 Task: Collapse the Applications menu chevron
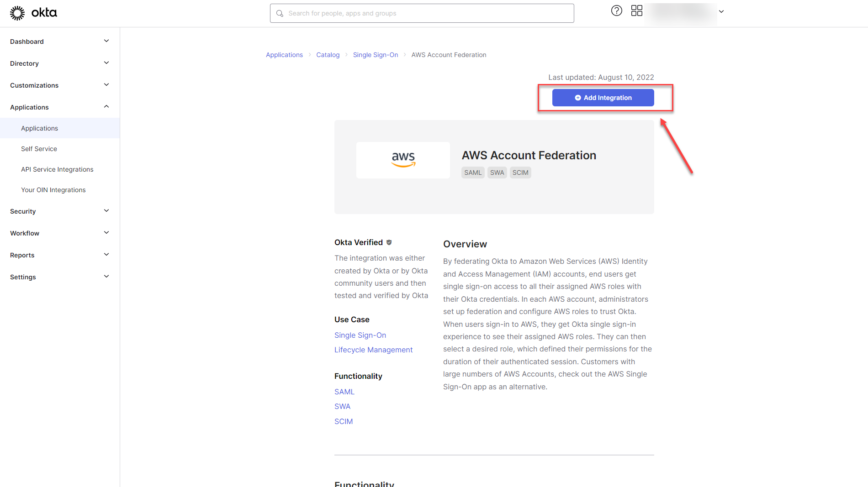106,107
